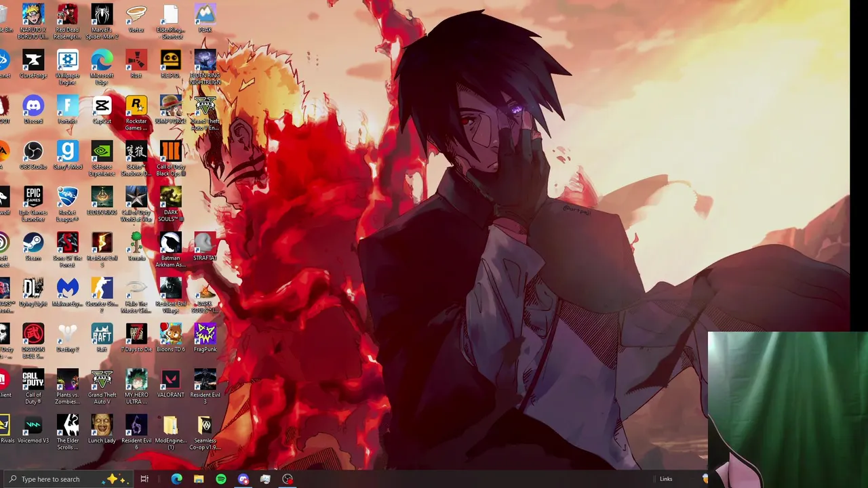Open Batman Arkham Asylum icon
Screen dimensions: 868x488
point(170,249)
